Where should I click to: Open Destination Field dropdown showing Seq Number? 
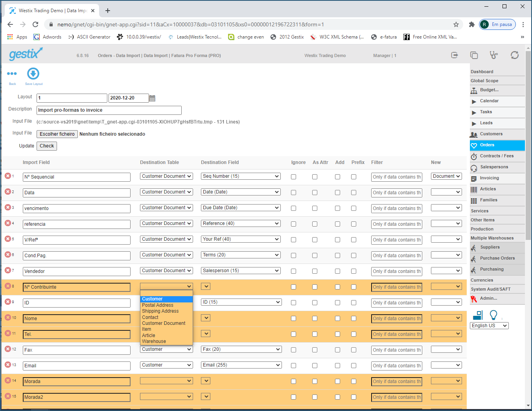[241, 176]
